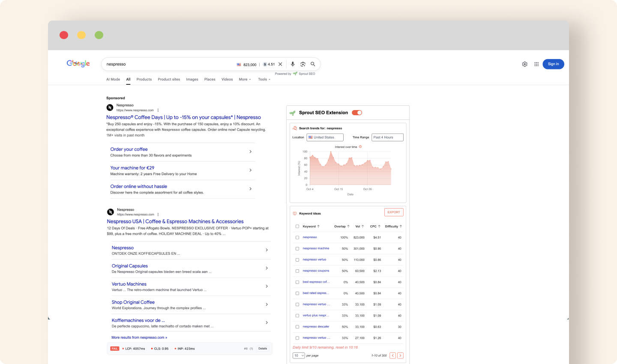Click Sign in button

[553, 64]
